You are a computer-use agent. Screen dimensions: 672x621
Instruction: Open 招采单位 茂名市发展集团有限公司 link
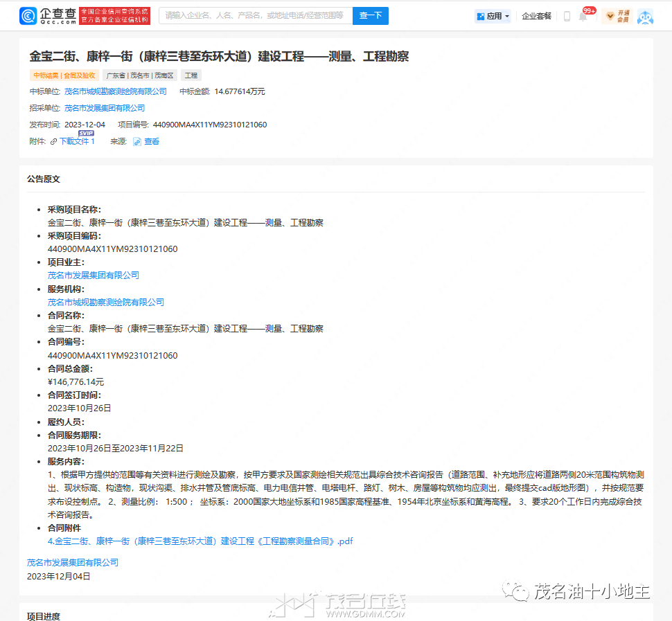click(x=105, y=109)
